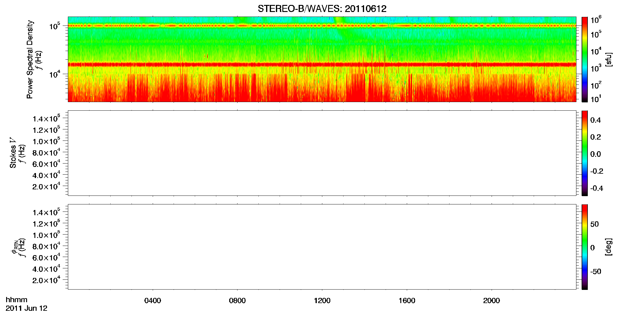The width and height of the screenshot is (644, 332).
Task: Click the 1600 time axis label
Action: click(407, 301)
